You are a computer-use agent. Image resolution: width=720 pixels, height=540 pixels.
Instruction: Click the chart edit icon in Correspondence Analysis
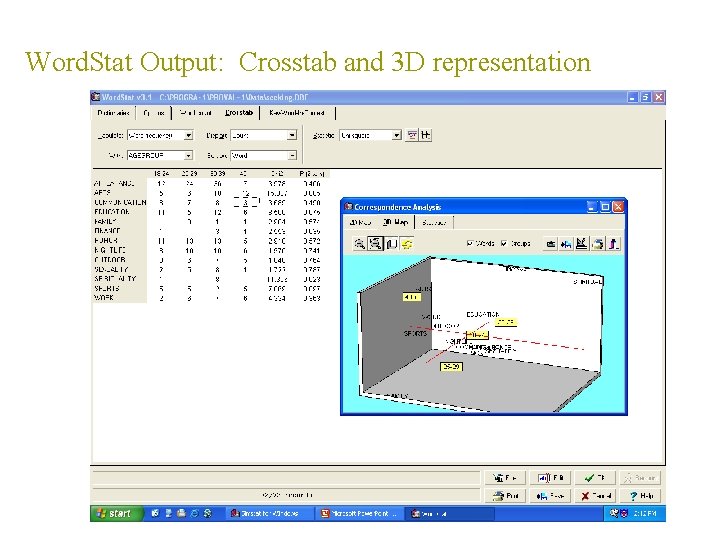582,243
